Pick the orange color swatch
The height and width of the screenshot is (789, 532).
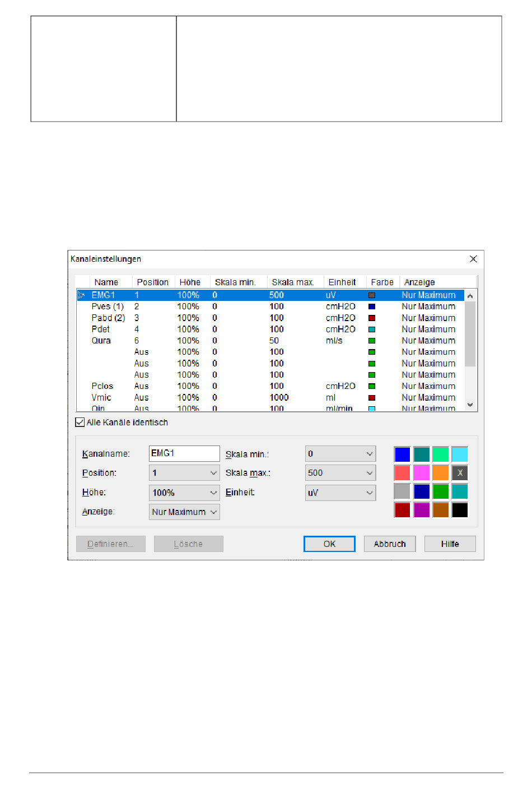(441, 472)
